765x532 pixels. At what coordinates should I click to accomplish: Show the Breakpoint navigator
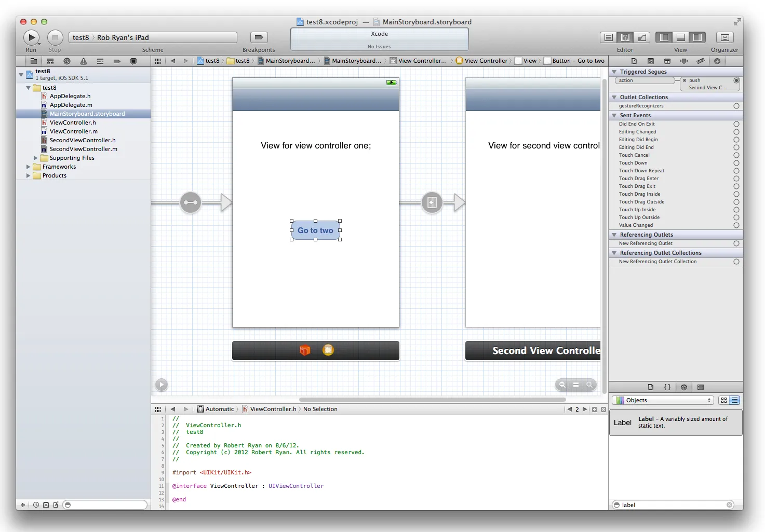[x=117, y=61]
